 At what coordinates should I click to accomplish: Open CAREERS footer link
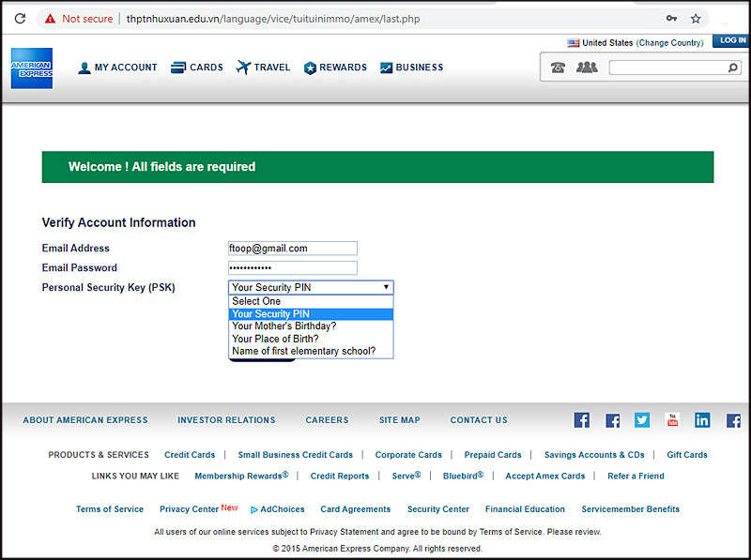(327, 420)
